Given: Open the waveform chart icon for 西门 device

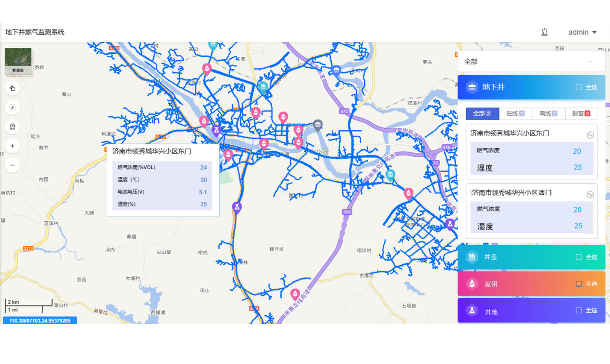Looking at the screenshot, I should click(x=590, y=194).
